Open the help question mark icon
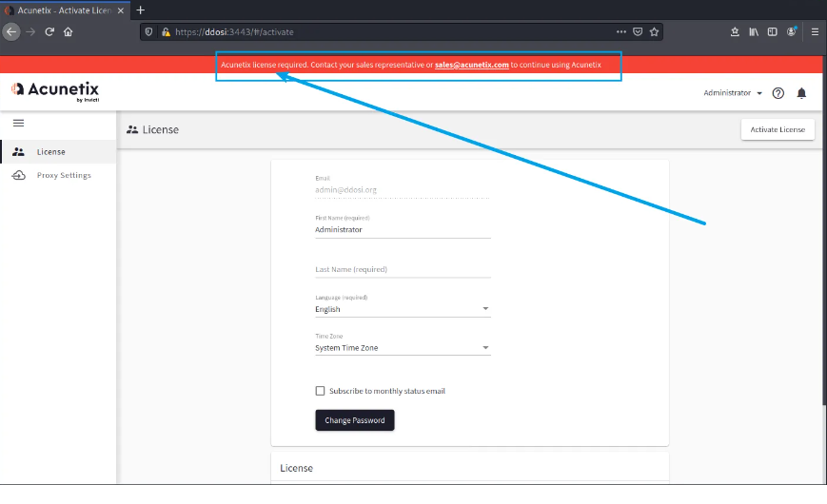827x504 pixels. pos(778,93)
